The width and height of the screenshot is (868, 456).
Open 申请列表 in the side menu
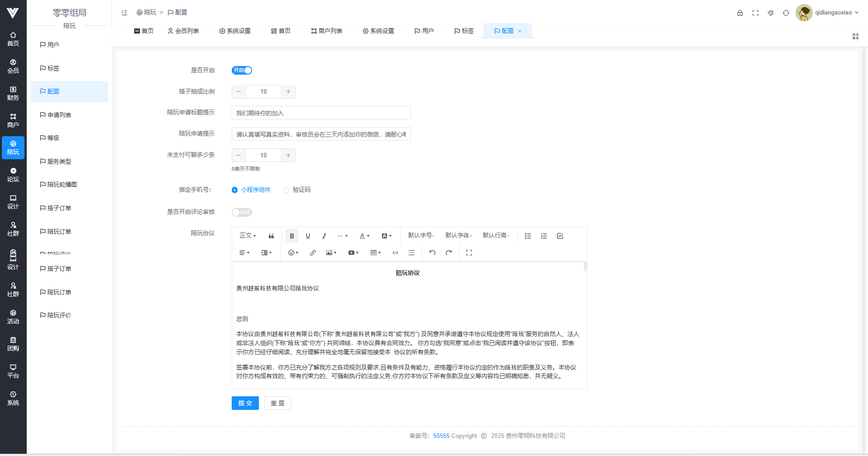(59, 115)
